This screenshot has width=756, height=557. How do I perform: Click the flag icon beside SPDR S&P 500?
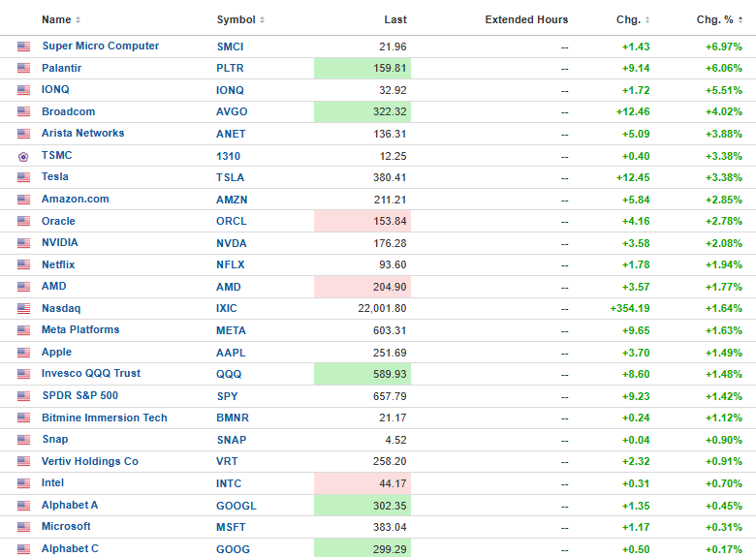point(23,396)
